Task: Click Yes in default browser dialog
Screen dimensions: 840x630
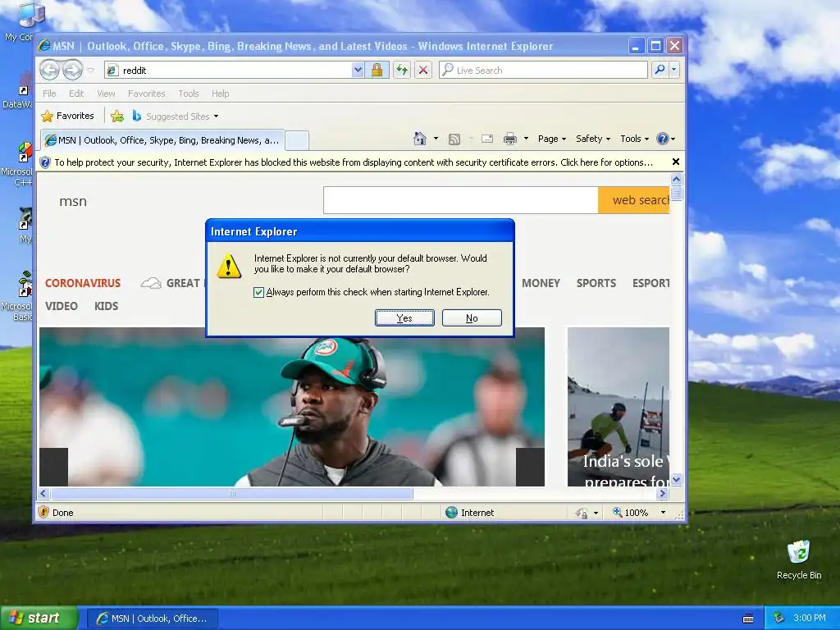Action: point(404,317)
